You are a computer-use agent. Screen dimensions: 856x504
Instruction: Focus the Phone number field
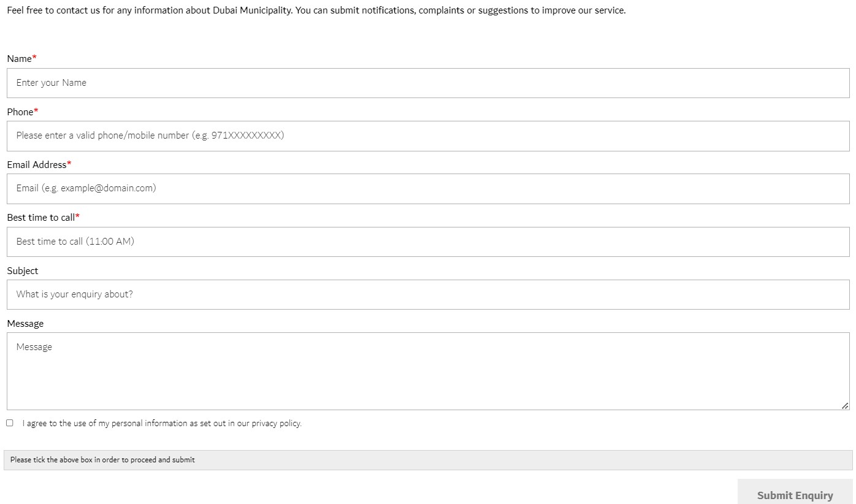point(428,136)
